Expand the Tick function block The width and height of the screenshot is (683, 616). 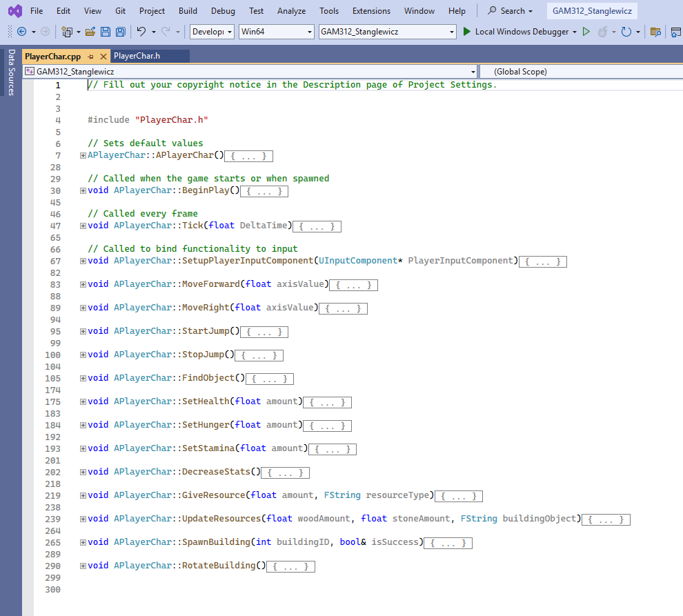point(83,226)
